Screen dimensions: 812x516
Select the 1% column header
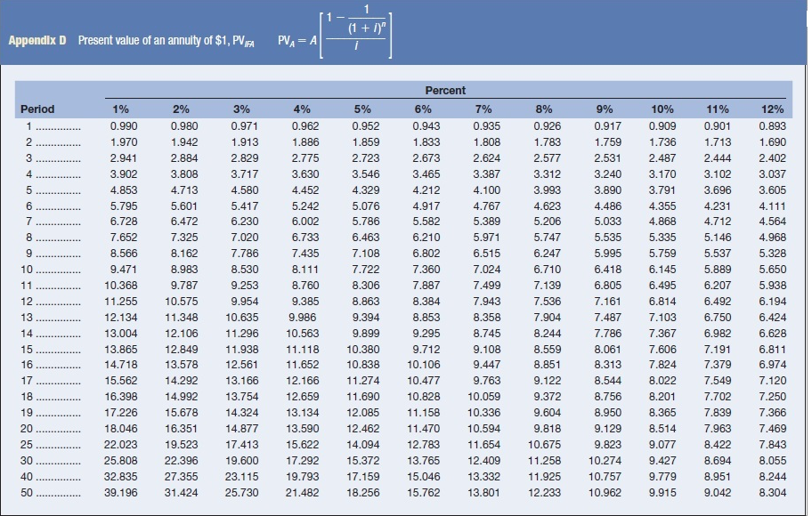pos(121,109)
